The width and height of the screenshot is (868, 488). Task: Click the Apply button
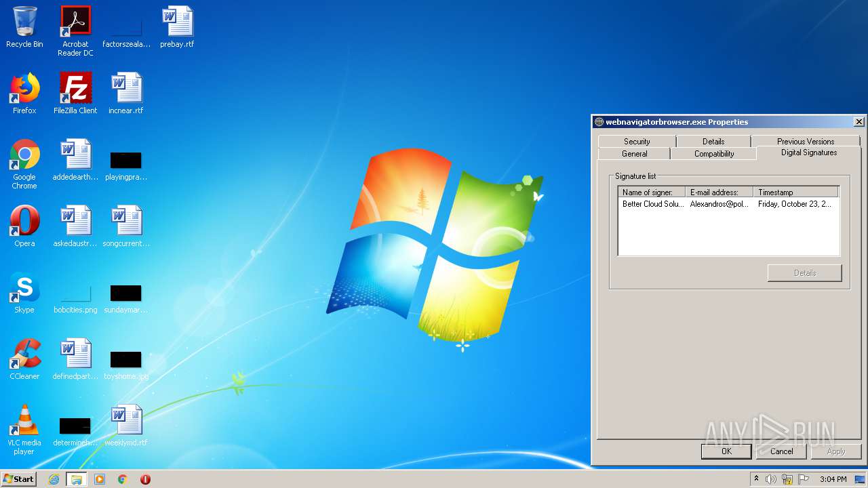tap(836, 451)
